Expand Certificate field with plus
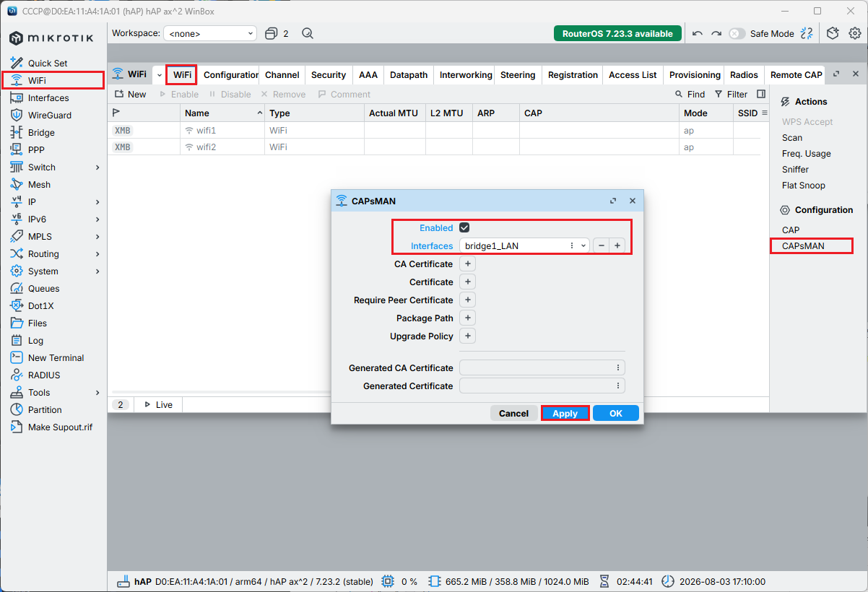This screenshot has height=592, width=868. coord(467,282)
